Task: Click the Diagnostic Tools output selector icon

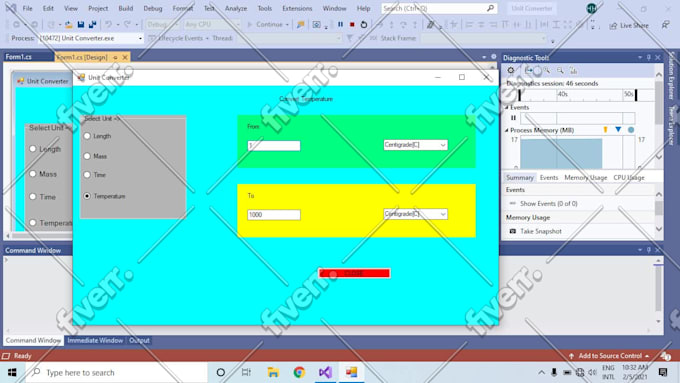Action: pos(529,70)
